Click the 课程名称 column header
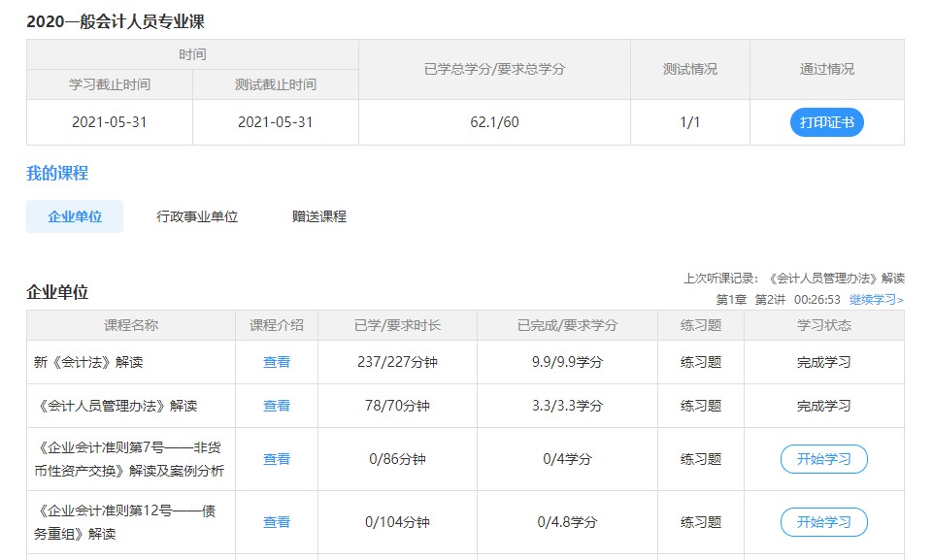Image resolution: width=933 pixels, height=560 pixels. coord(130,325)
